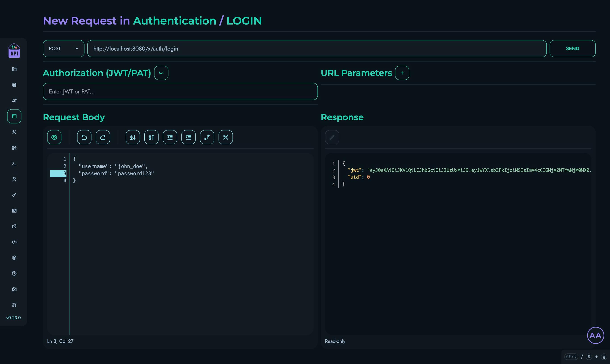Click the "jwt" token value in Response
The image size is (610, 364).
tap(479, 170)
